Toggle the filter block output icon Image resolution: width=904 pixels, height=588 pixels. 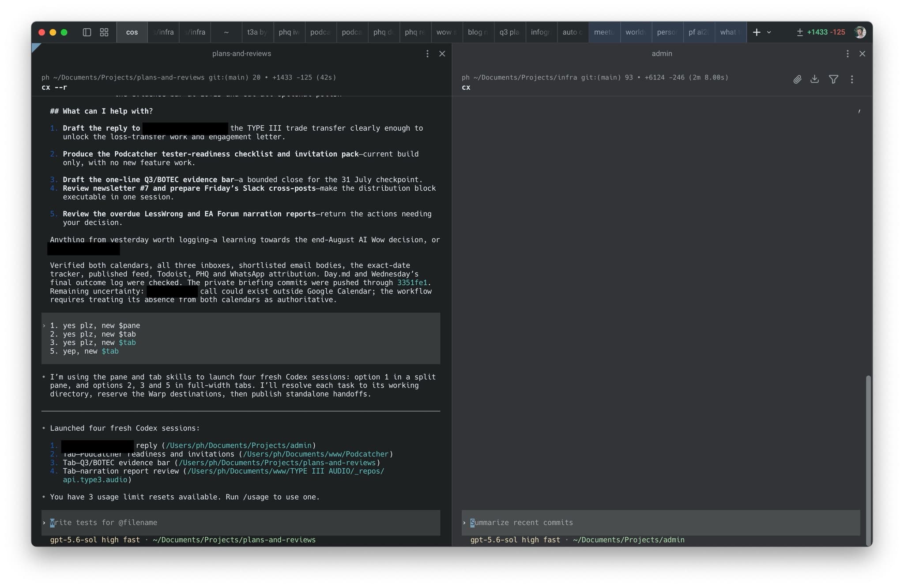coord(833,79)
